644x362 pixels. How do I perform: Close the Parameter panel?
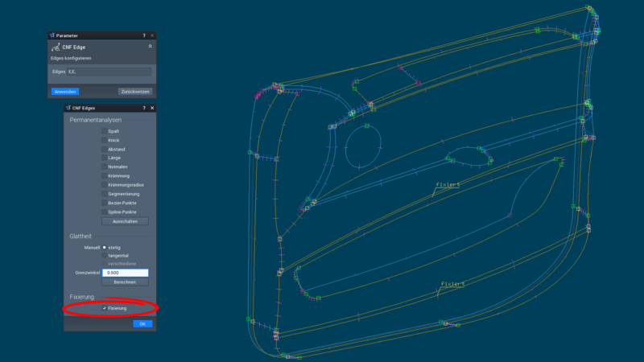(x=152, y=35)
